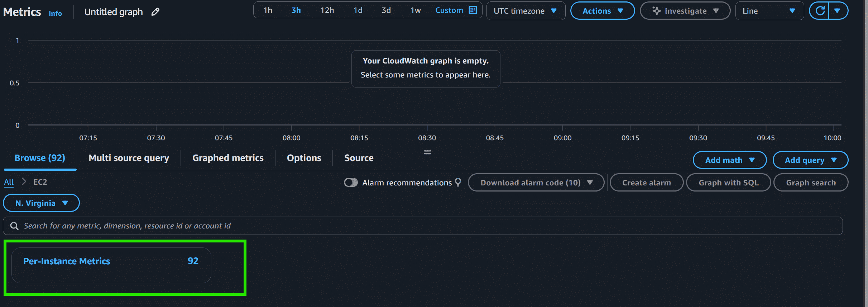This screenshot has width=868, height=307.
Task: Select the 3h time range
Action: (296, 10)
